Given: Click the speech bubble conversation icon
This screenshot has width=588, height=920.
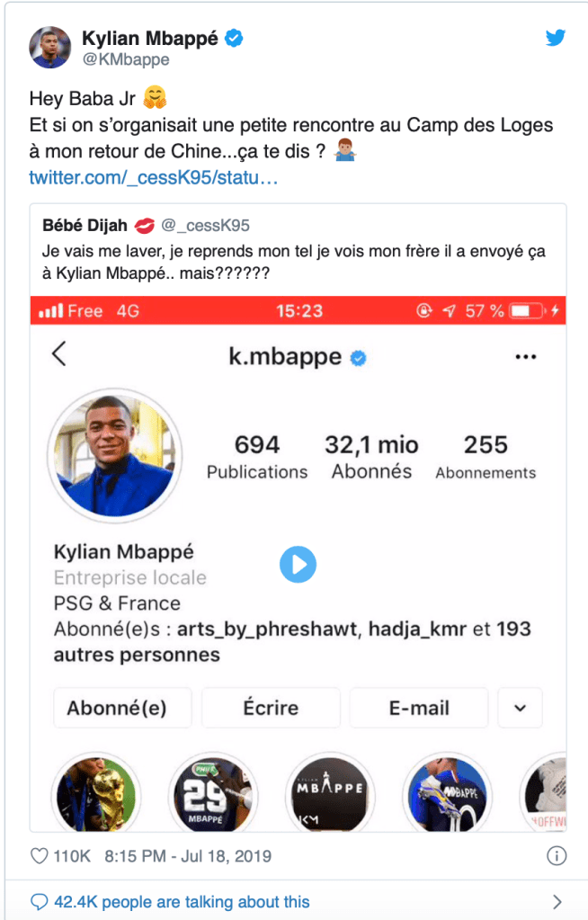Looking at the screenshot, I should coord(39,901).
